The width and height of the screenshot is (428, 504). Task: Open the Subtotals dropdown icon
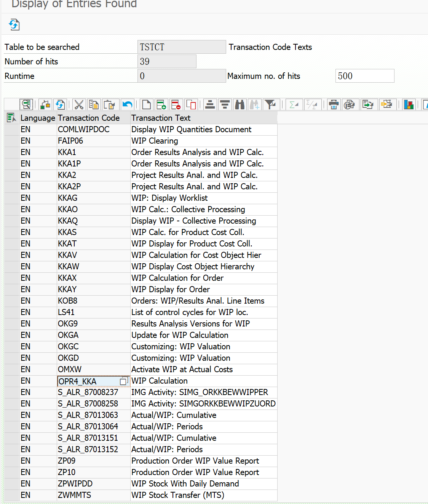tap(313, 104)
